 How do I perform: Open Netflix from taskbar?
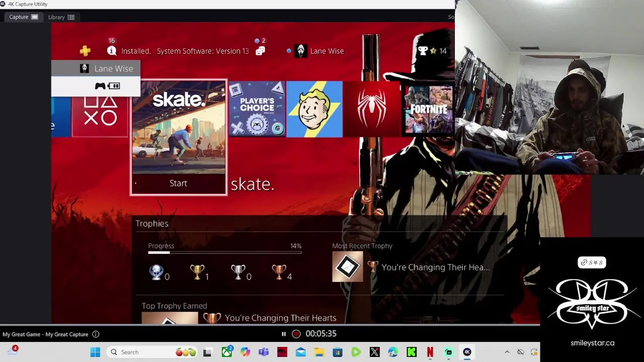430,352
